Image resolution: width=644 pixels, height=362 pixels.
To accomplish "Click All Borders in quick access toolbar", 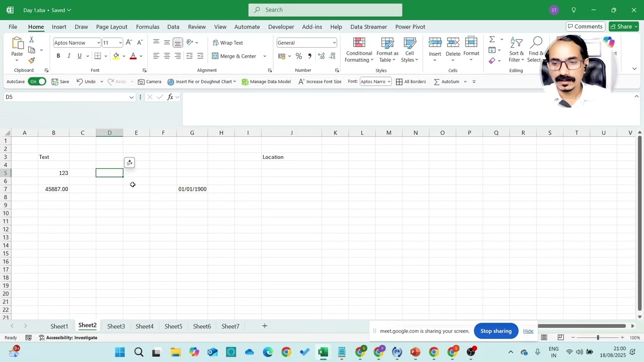I will [411, 81].
